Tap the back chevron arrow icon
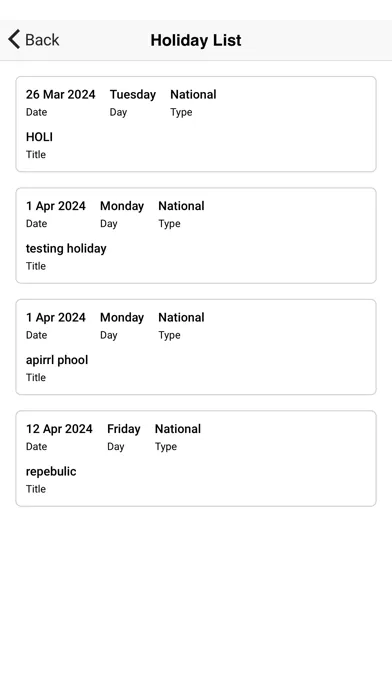This screenshot has height=696, width=392. tap(14, 40)
